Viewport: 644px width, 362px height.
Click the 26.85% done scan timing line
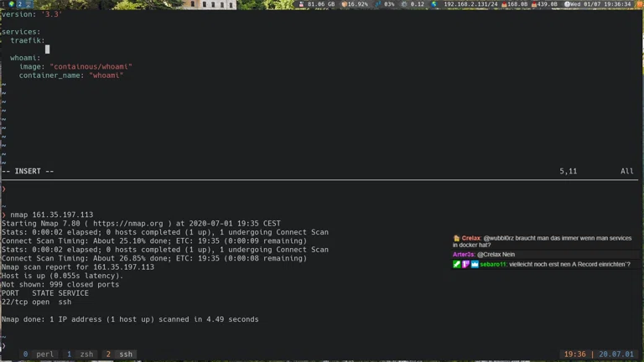pyautogui.click(x=154, y=258)
